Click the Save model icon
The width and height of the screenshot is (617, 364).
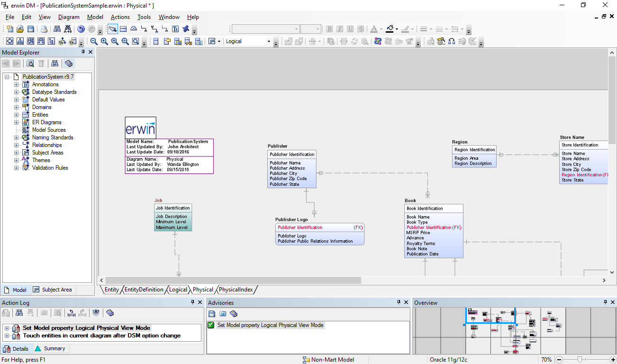tap(30, 28)
